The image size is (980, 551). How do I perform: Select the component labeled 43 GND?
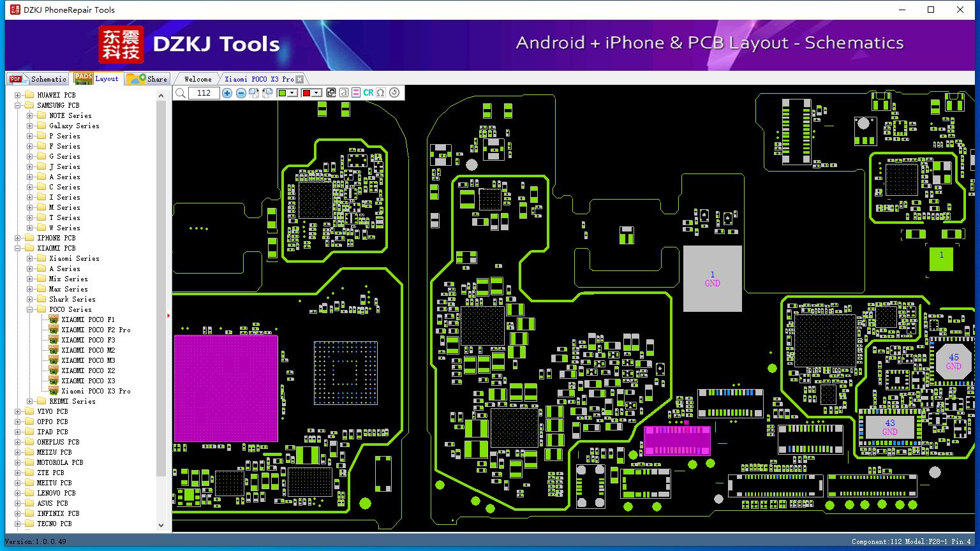[890, 427]
